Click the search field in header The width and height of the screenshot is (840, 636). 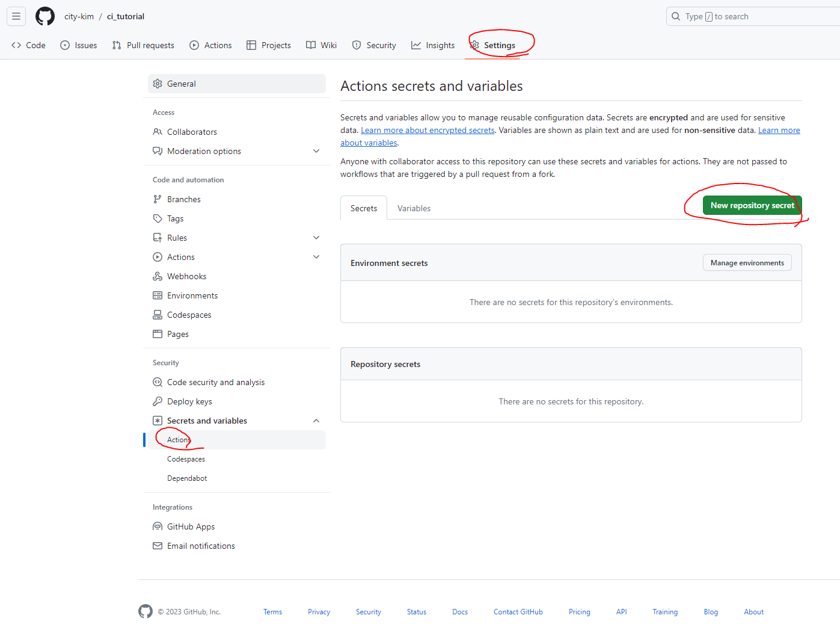point(753,16)
